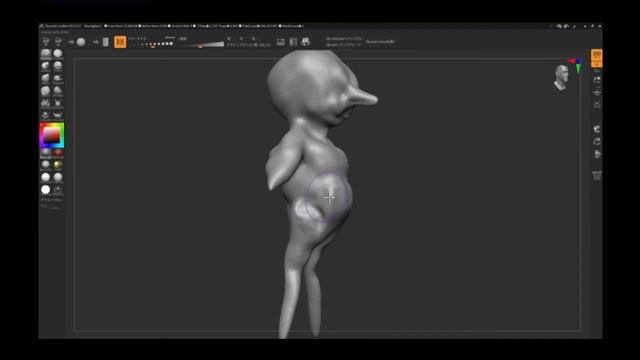Choose the flat white circle material

tap(46, 190)
